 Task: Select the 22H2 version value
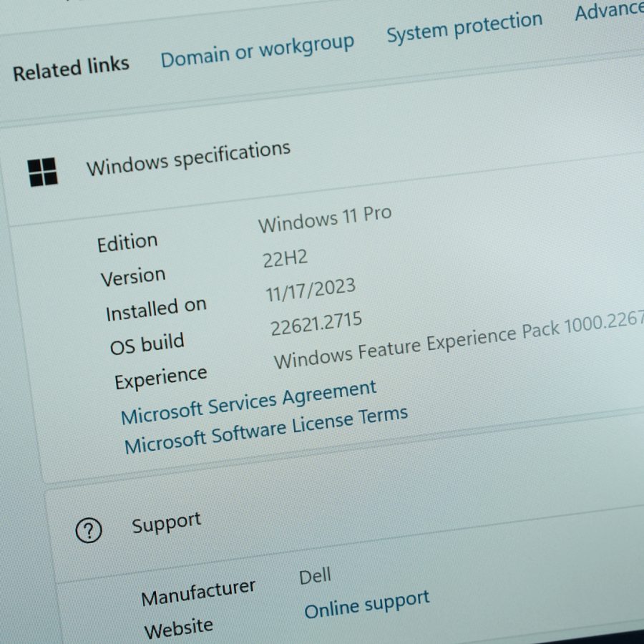285,259
